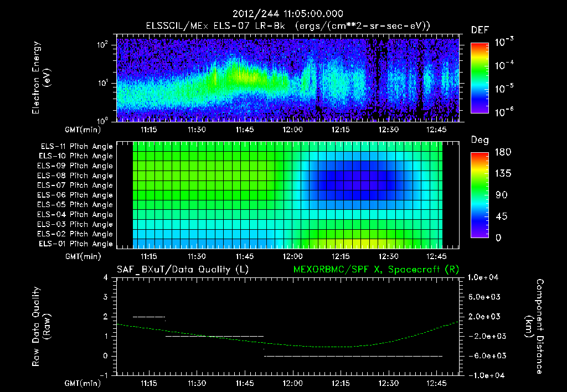
Task: Click the green MEXORBMC/SPF X, Spacecraft (R) title
Action: 376,270
